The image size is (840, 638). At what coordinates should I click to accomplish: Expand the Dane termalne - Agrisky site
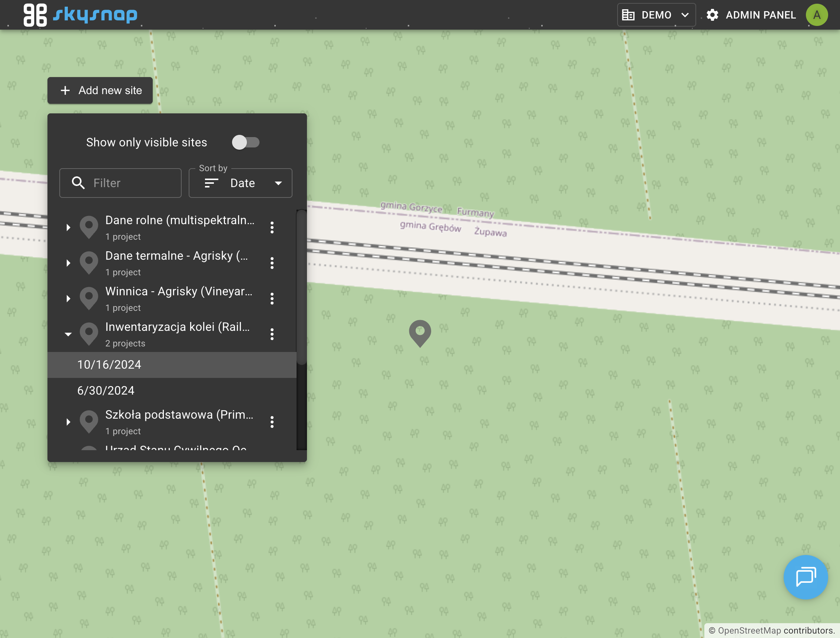click(68, 263)
